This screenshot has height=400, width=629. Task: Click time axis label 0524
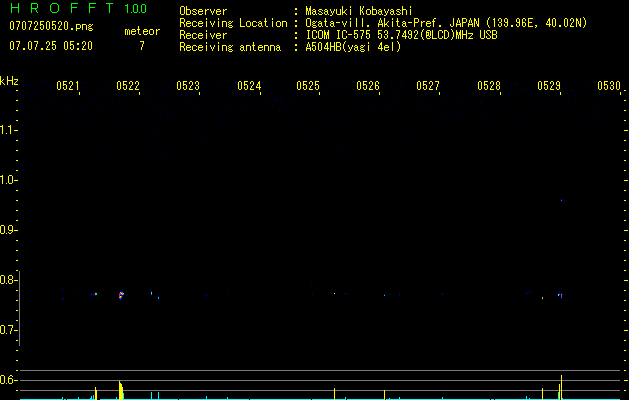[249, 86]
